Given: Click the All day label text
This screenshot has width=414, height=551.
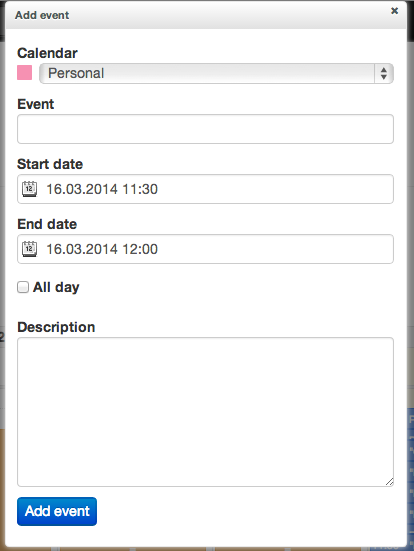Looking at the screenshot, I should 56,287.
